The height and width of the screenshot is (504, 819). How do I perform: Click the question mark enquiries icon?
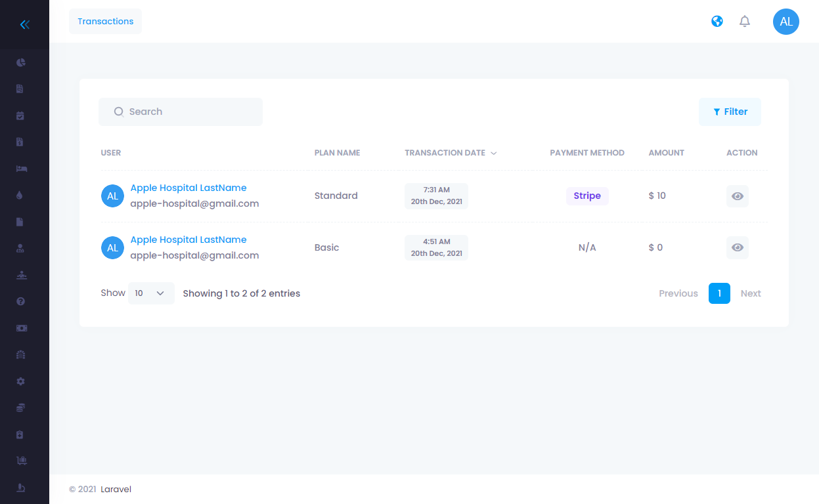pyautogui.click(x=21, y=301)
